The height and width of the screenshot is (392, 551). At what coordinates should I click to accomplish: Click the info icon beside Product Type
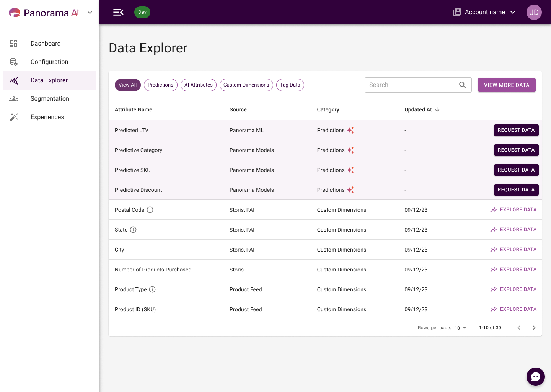[x=152, y=289]
